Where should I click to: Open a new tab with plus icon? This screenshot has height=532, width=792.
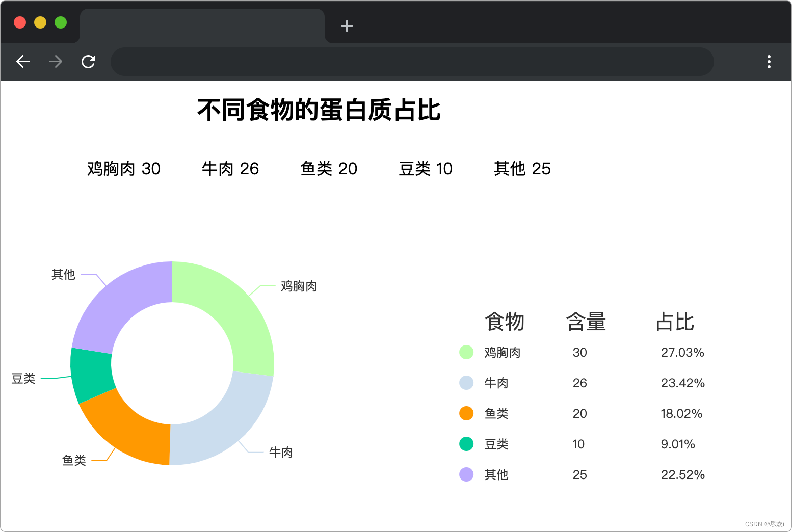coord(347,26)
